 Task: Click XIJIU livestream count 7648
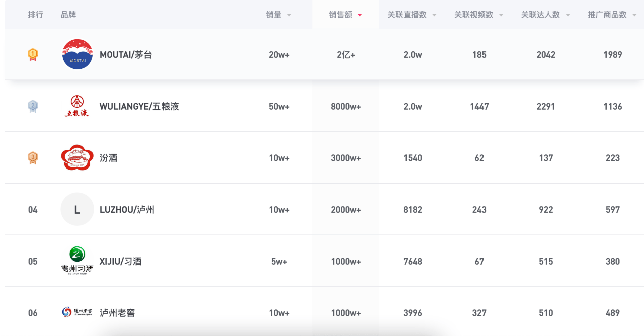coord(413,262)
